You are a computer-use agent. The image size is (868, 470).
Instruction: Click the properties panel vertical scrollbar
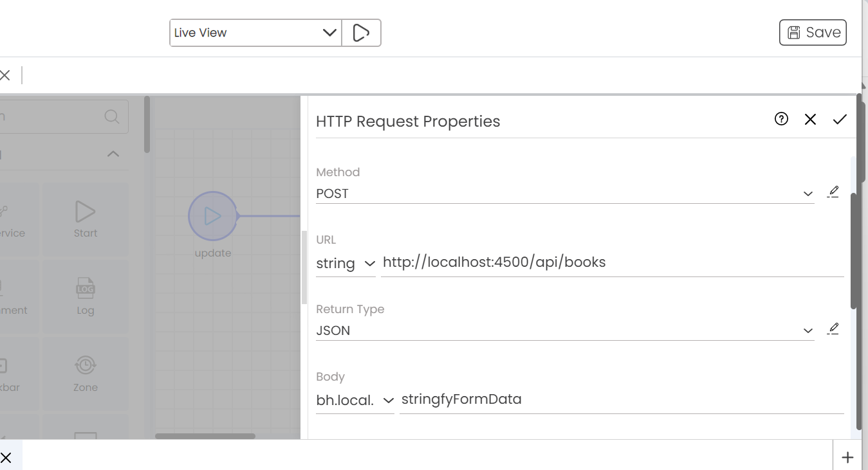[854, 251]
